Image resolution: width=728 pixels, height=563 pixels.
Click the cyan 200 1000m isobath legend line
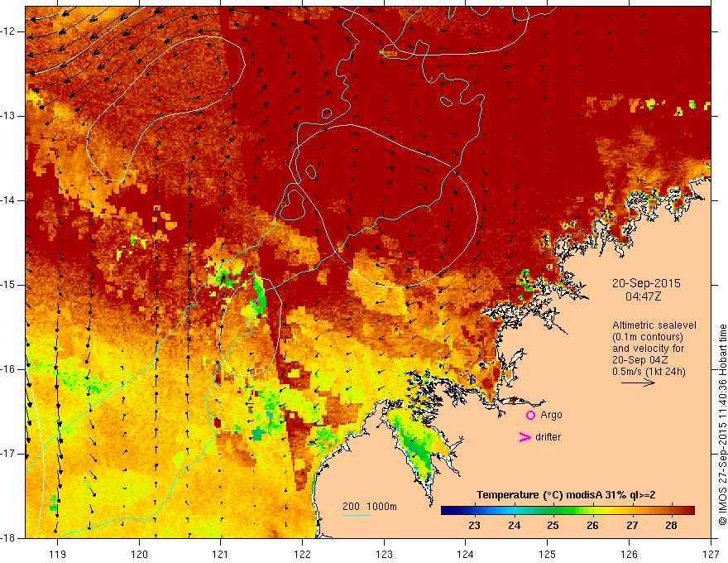[x=357, y=515]
